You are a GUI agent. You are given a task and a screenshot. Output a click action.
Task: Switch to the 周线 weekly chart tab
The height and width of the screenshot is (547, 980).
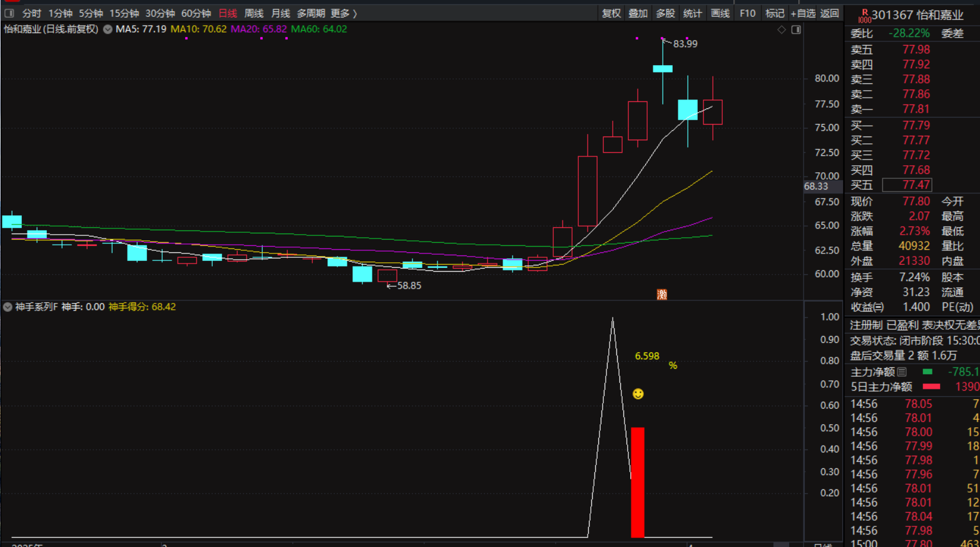point(253,13)
